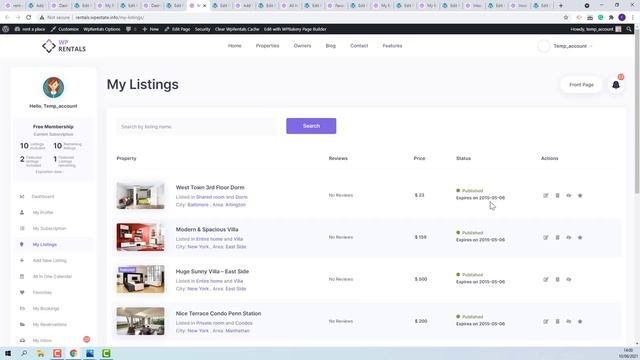The image size is (640, 360).
Task: Star the Modern & Spacious Villa listing
Action: [x=580, y=238]
